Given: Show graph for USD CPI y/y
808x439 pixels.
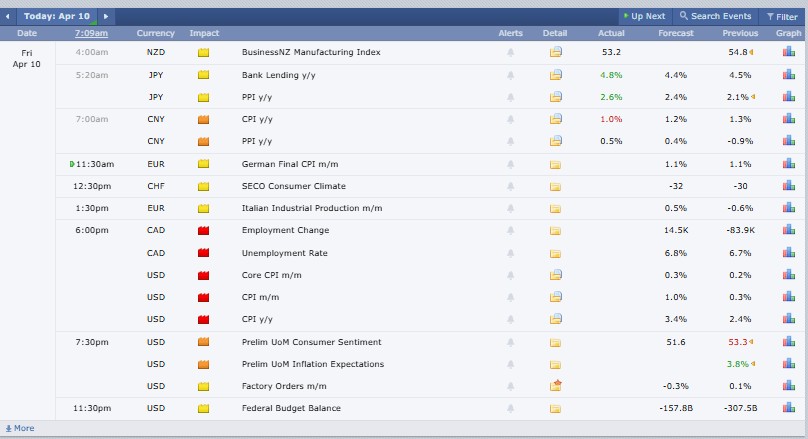Looking at the screenshot, I should [x=788, y=319].
